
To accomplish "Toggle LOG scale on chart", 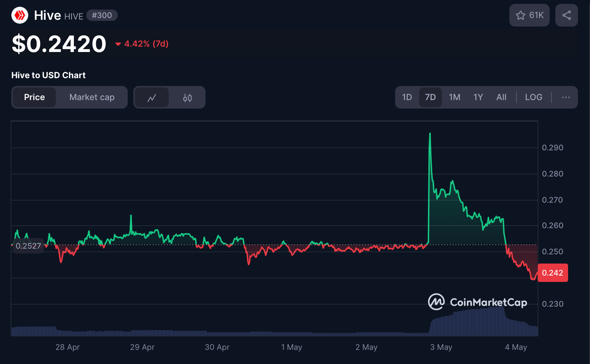I will pyautogui.click(x=533, y=97).
